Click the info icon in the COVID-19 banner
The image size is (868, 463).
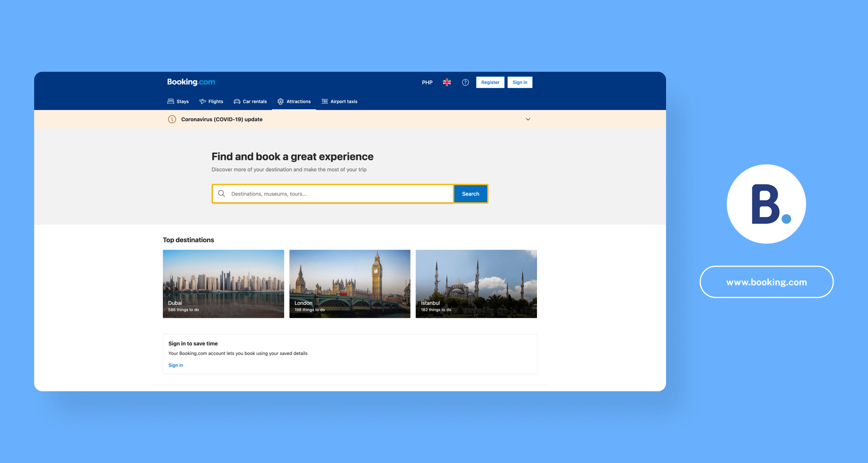point(172,119)
